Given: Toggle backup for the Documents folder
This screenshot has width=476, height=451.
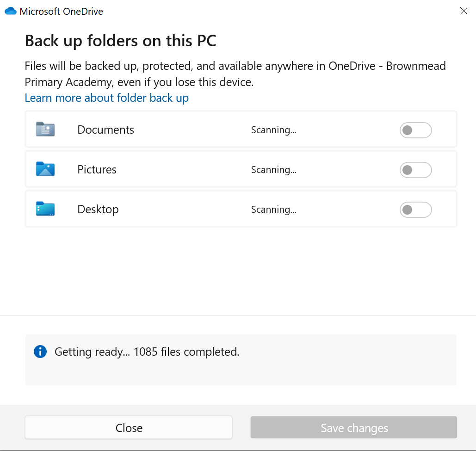Looking at the screenshot, I should tap(415, 130).
